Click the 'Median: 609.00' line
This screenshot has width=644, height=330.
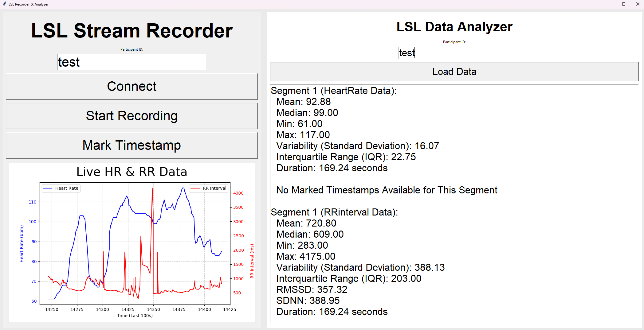click(310, 234)
